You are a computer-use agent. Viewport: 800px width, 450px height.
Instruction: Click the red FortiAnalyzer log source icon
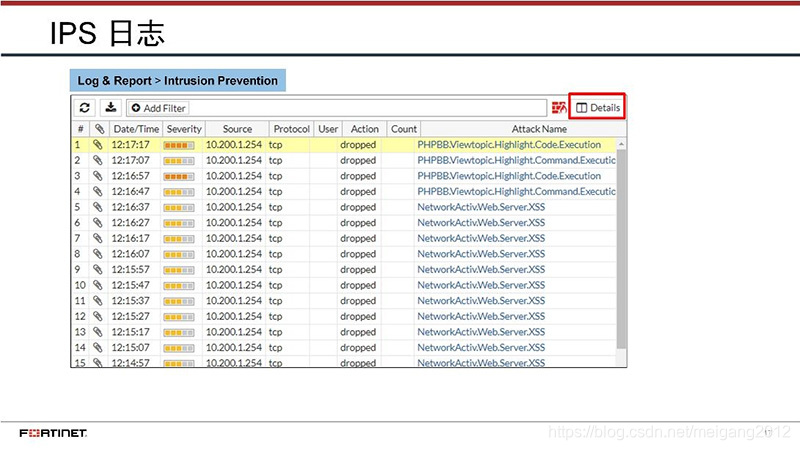559,108
